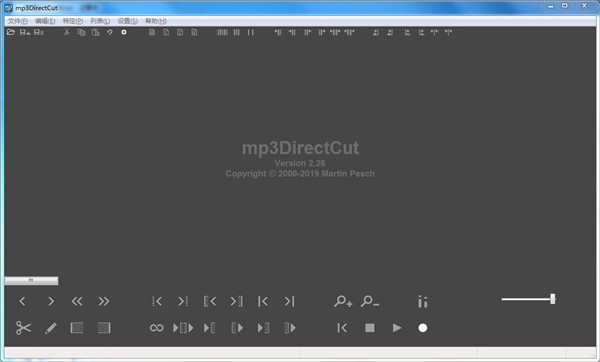
Task: Toggle loop play with the infinity icon
Action: click(x=157, y=328)
